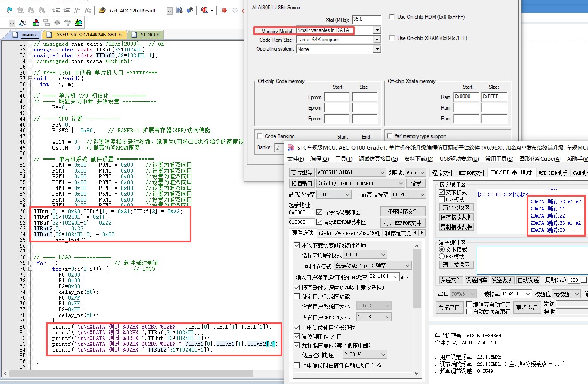The image size is (588, 384).
Task: Toggle 'far' memory type support checkbox
Action: 389,136
